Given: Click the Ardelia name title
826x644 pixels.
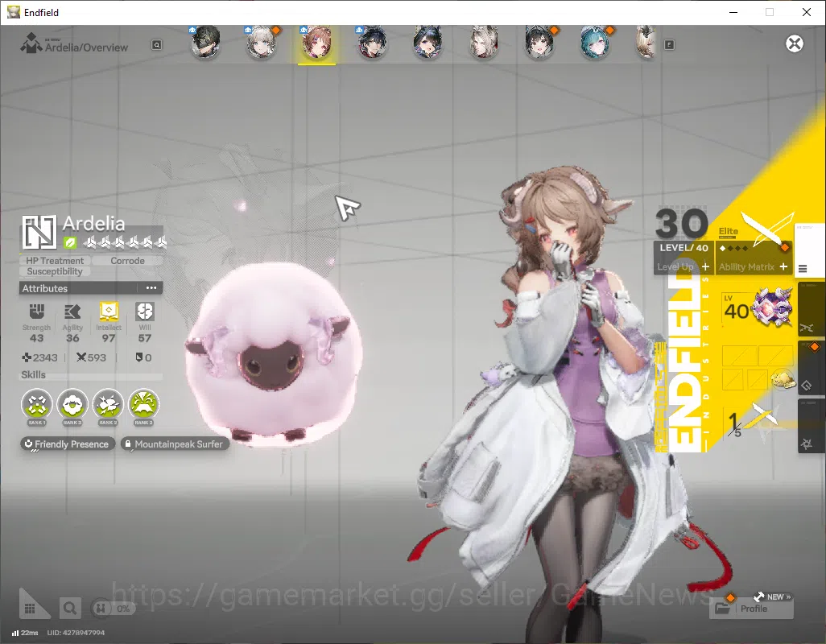Looking at the screenshot, I should 93,224.
